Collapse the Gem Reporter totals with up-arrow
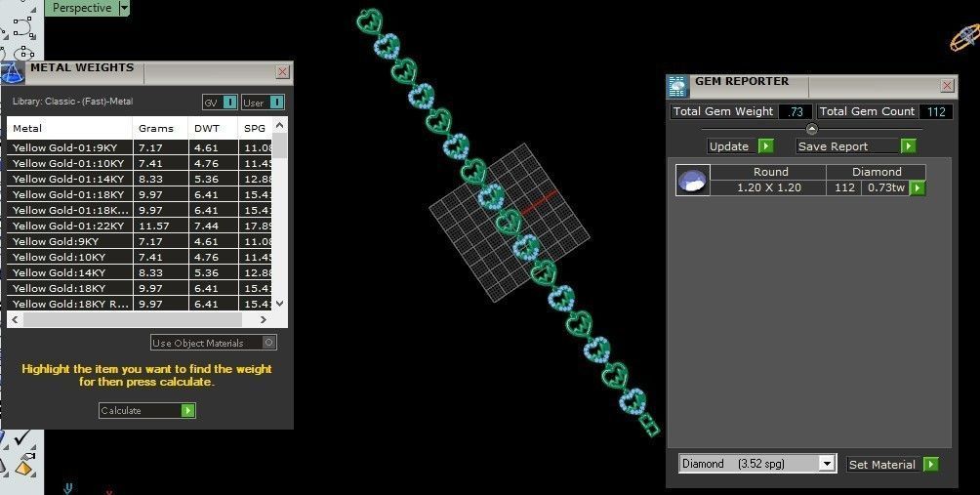Image resolution: width=980 pixels, height=495 pixels. [812, 130]
